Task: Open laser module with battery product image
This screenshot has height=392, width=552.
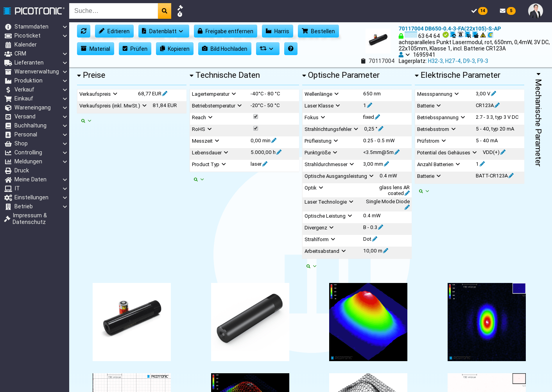Action: point(132,322)
